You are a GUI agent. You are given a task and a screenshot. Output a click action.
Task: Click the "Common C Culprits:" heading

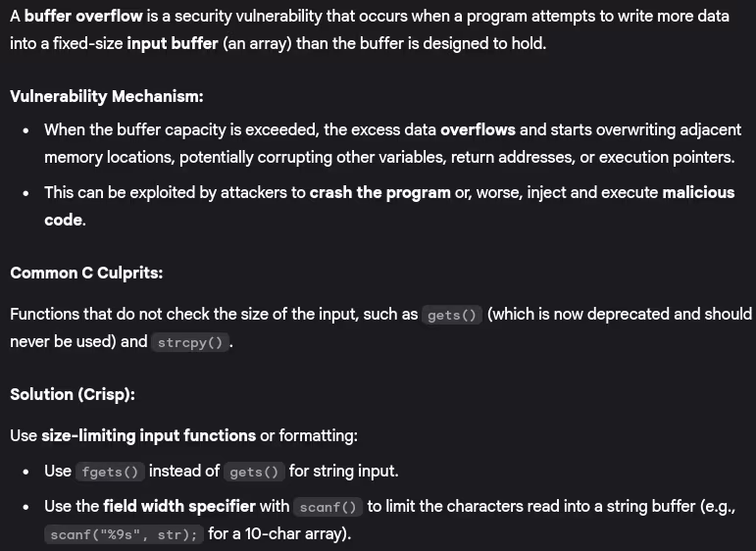click(86, 273)
